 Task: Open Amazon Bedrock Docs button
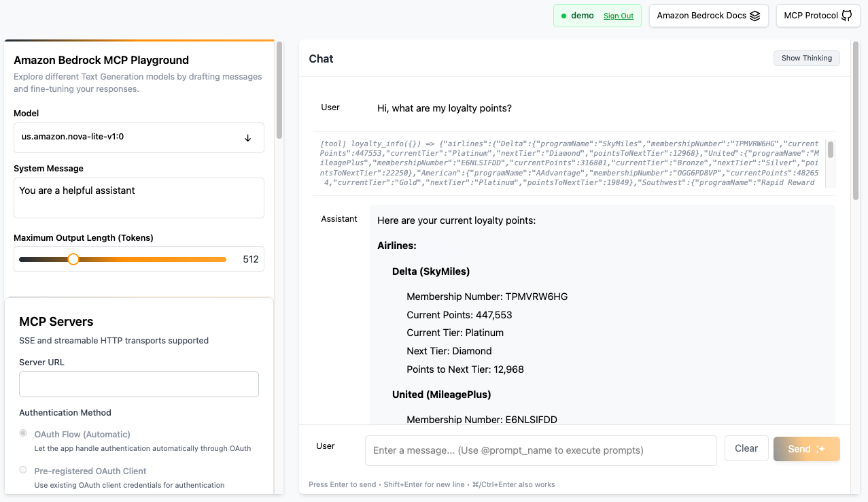pos(709,16)
